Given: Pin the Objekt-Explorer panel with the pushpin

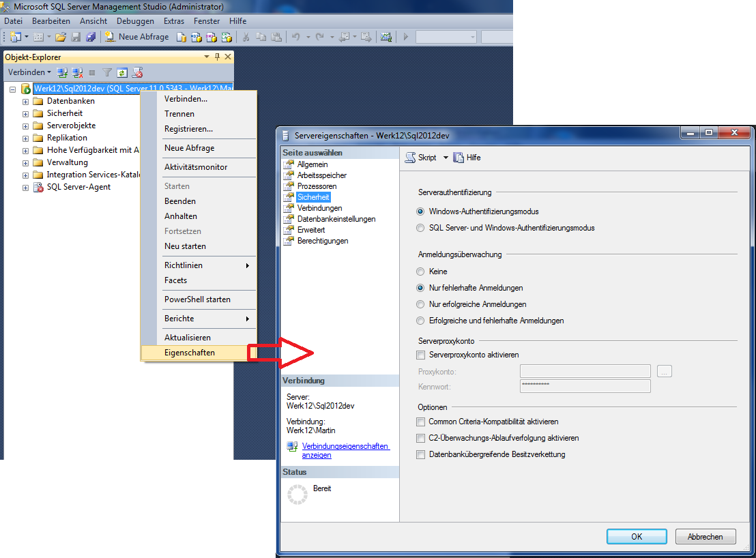Looking at the screenshot, I should [x=218, y=57].
